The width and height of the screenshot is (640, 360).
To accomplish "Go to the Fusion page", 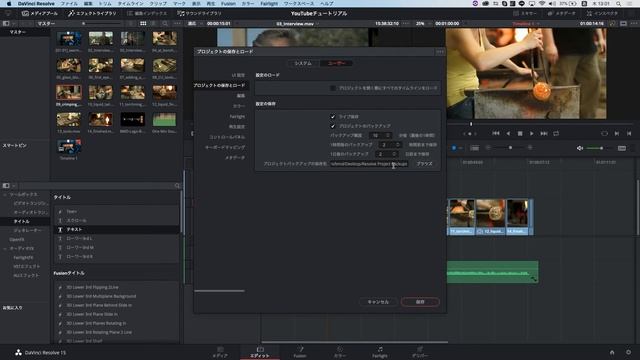I will tap(300, 352).
